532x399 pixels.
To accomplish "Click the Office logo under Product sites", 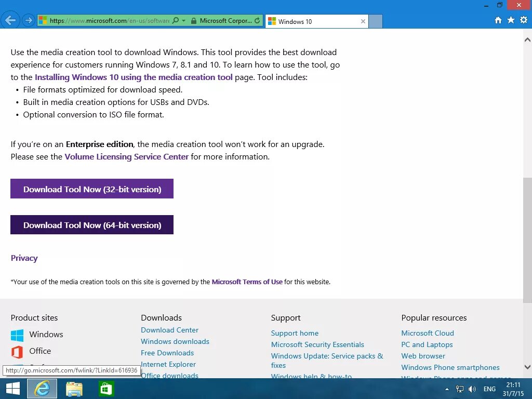I will click(17, 352).
